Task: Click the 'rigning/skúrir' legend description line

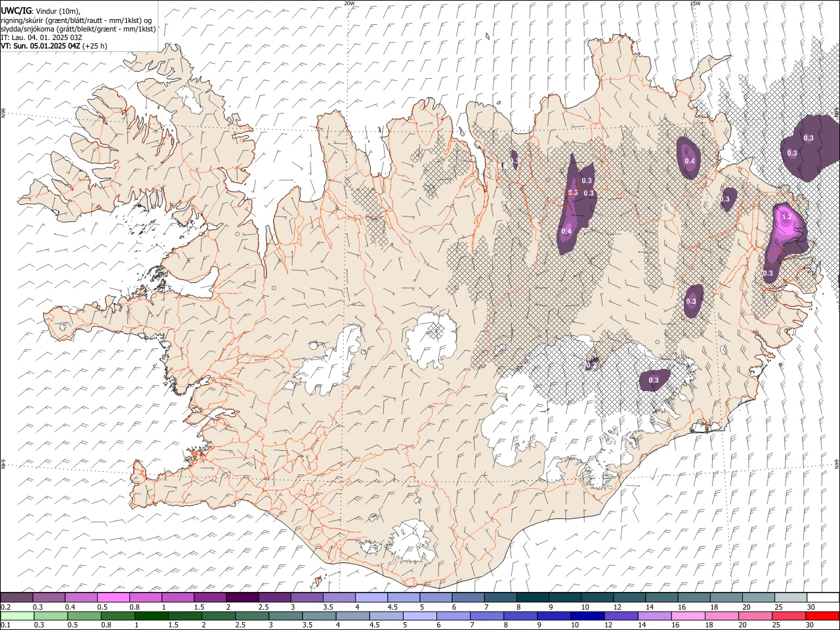Action: pos(76,20)
